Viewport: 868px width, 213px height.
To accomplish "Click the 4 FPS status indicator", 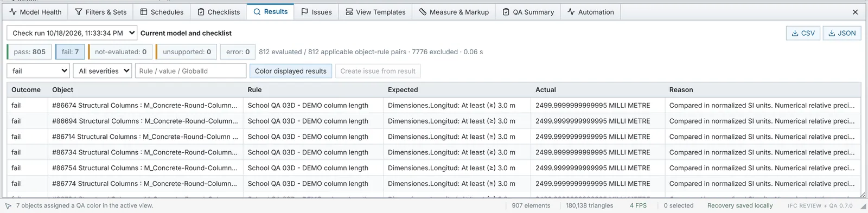I will coord(638,206).
